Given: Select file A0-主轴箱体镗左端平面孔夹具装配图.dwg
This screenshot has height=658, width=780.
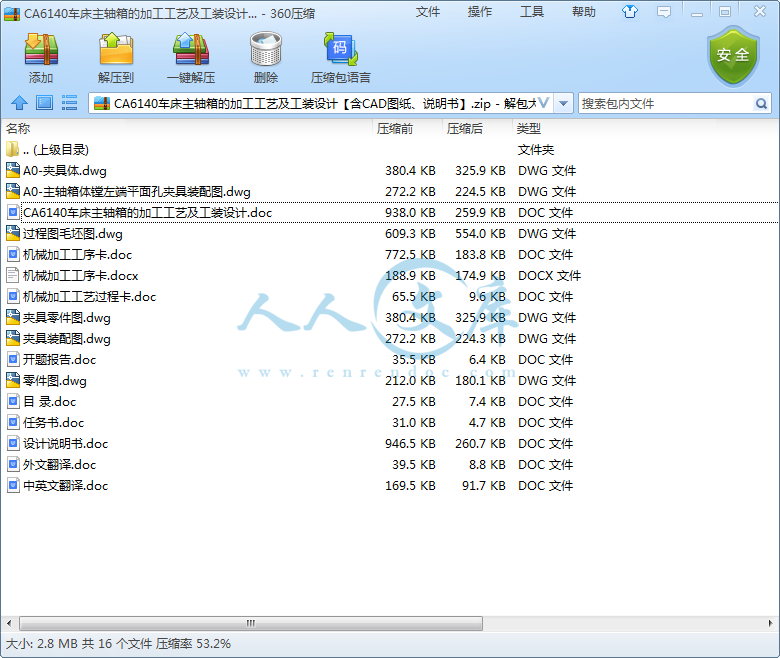Looking at the screenshot, I should pyautogui.click(x=390, y=191).
